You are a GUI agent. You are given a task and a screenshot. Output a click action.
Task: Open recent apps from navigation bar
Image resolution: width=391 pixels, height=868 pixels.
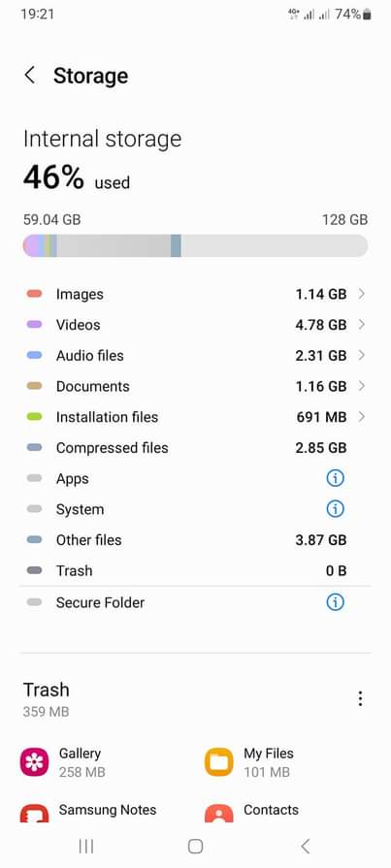[85, 846]
